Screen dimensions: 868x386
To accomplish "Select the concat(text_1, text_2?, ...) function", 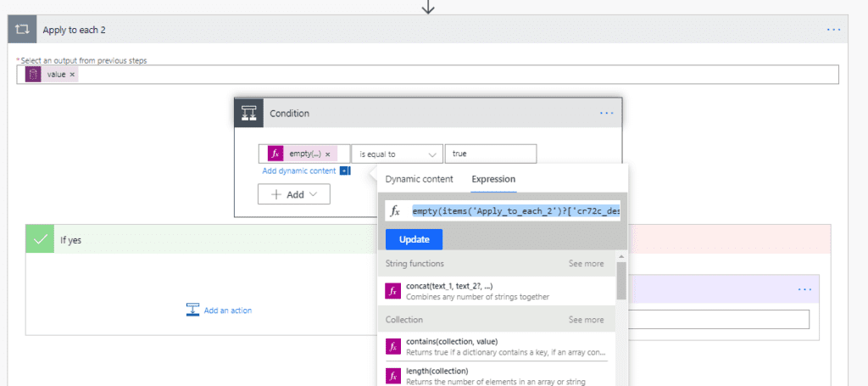I will (497, 291).
